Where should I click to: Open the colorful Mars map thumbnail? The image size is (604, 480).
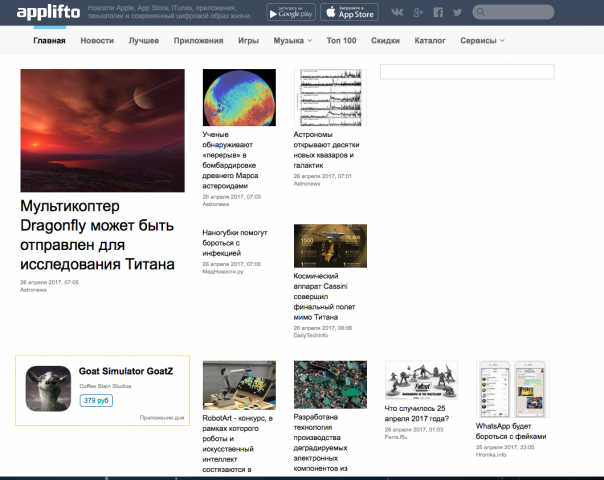[239, 97]
